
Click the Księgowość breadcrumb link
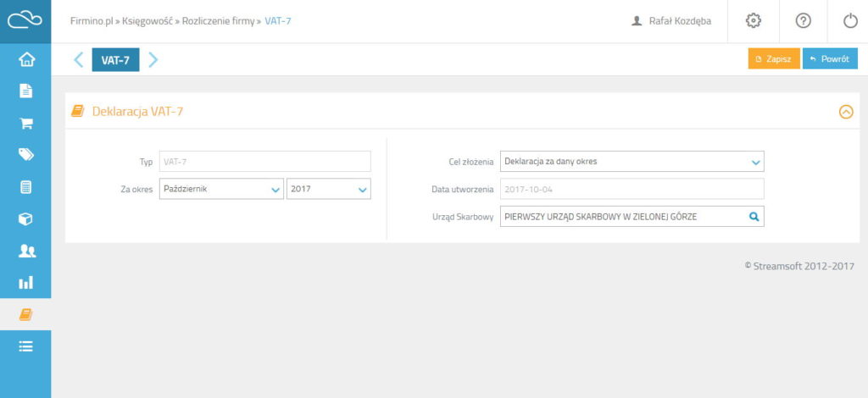[x=147, y=21]
